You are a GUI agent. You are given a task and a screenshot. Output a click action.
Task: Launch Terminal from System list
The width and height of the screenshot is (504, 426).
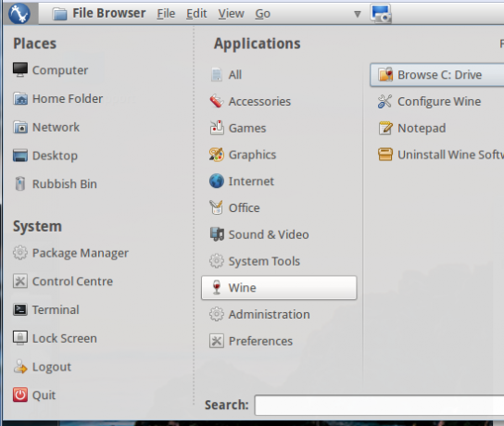[x=46, y=309]
